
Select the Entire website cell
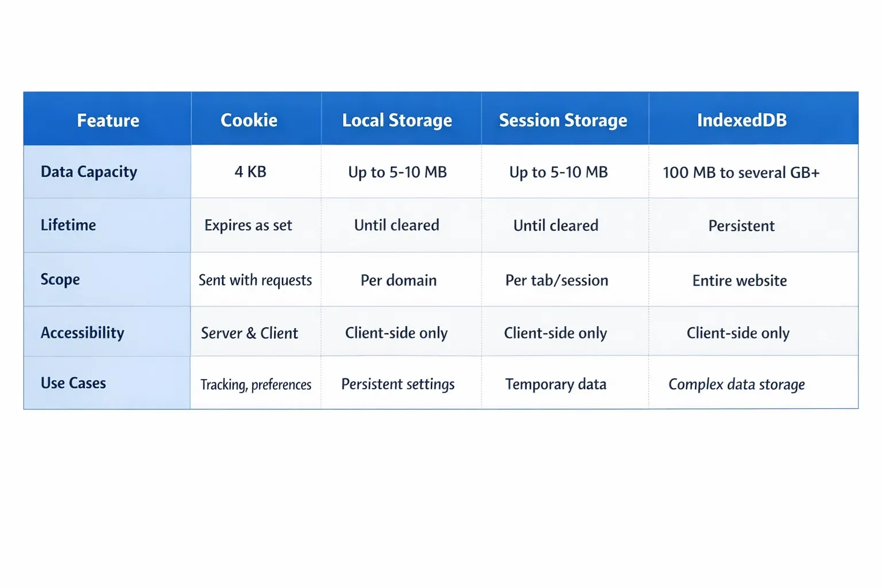pos(740,280)
